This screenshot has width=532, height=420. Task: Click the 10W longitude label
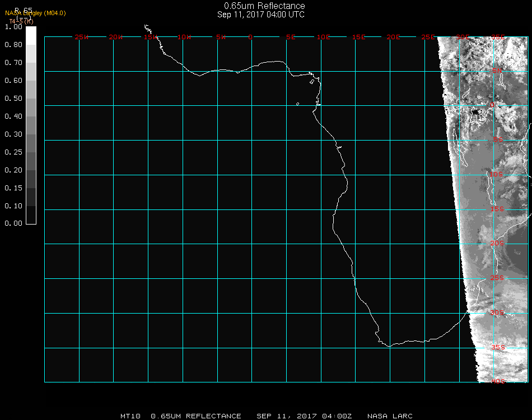(185, 37)
